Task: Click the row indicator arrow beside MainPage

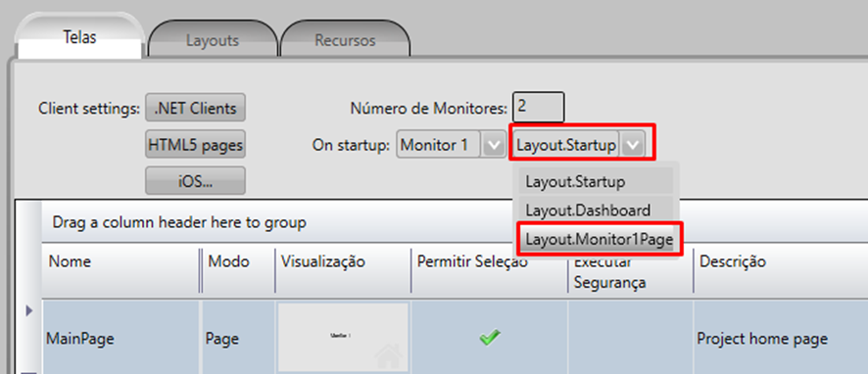Action: 28,312
